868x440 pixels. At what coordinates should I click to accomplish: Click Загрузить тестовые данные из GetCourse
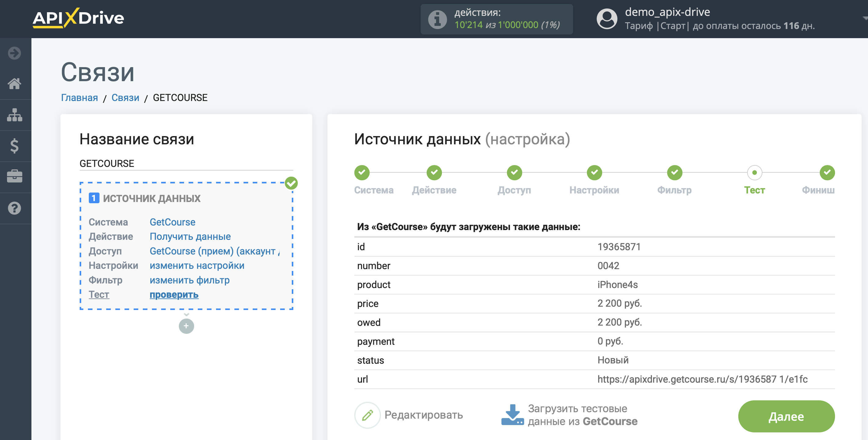point(582,415)
